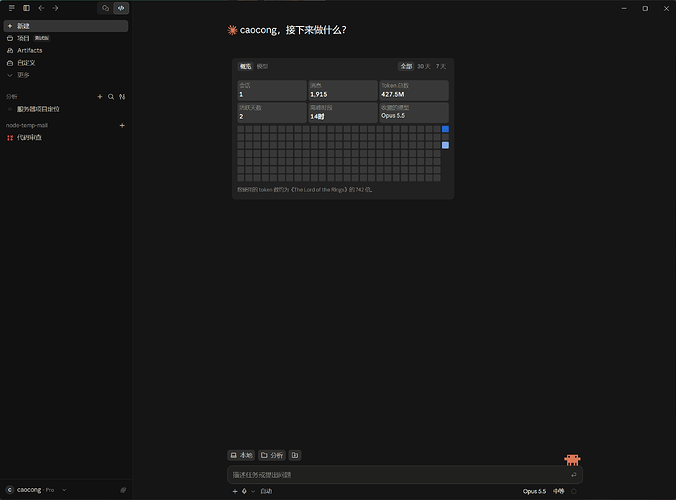
Task: Search sessions with magnifier icon
Action: 111,97
